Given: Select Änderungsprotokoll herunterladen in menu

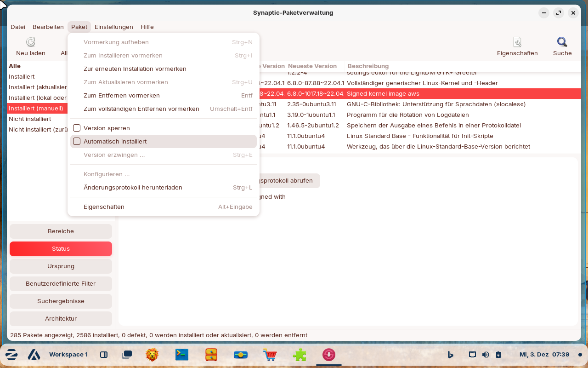Looking at the screenshot, I should click(133, 188).
